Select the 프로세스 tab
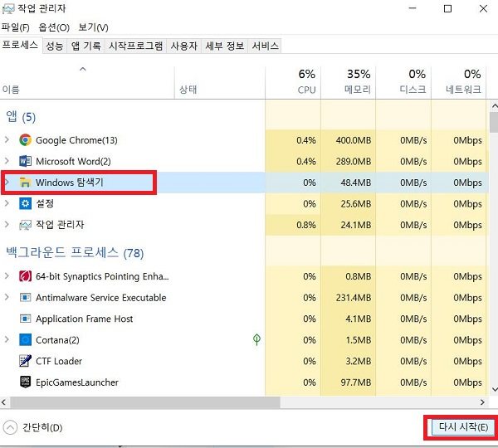498x448 pixels. click(20, 45)
